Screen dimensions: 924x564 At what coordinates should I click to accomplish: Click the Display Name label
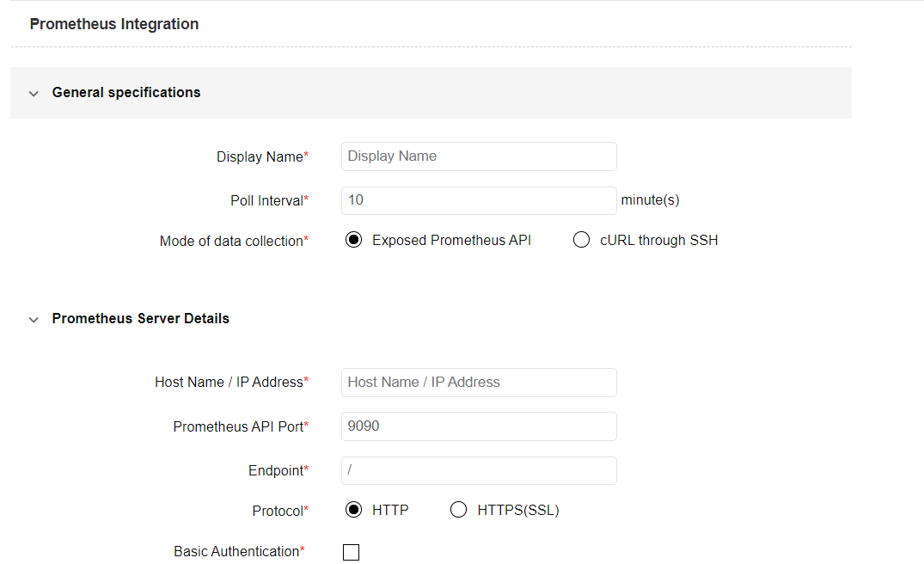coord(257,156)
